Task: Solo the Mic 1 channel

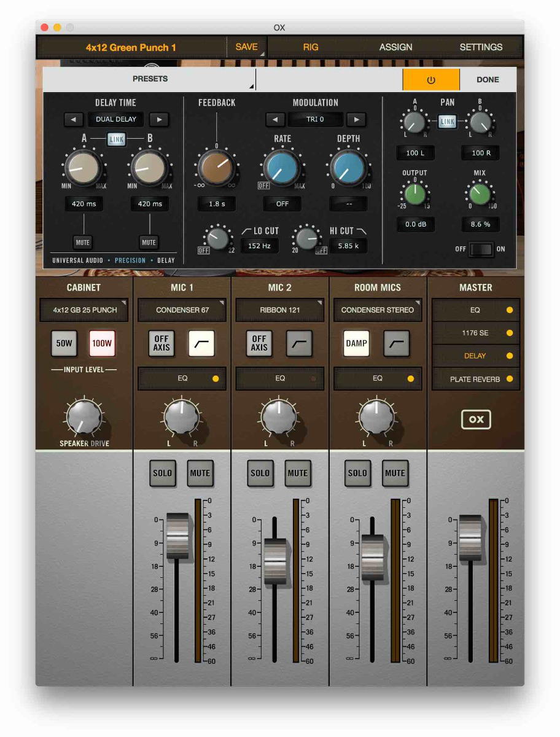Action: (163, 473)
